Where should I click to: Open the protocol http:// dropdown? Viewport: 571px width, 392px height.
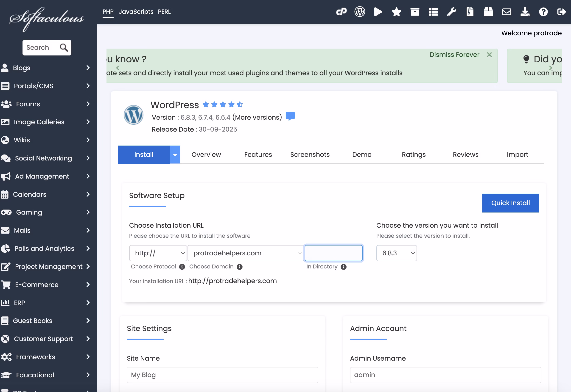158,253
